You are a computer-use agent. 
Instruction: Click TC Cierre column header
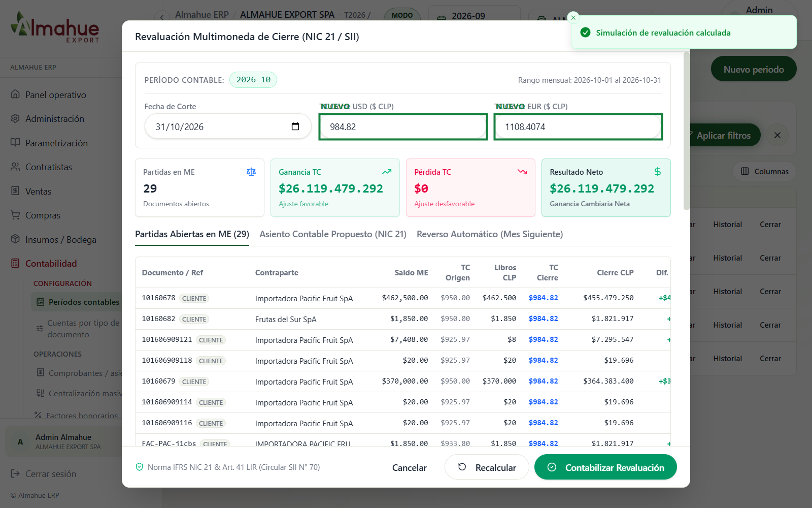[x=547, y=273]
